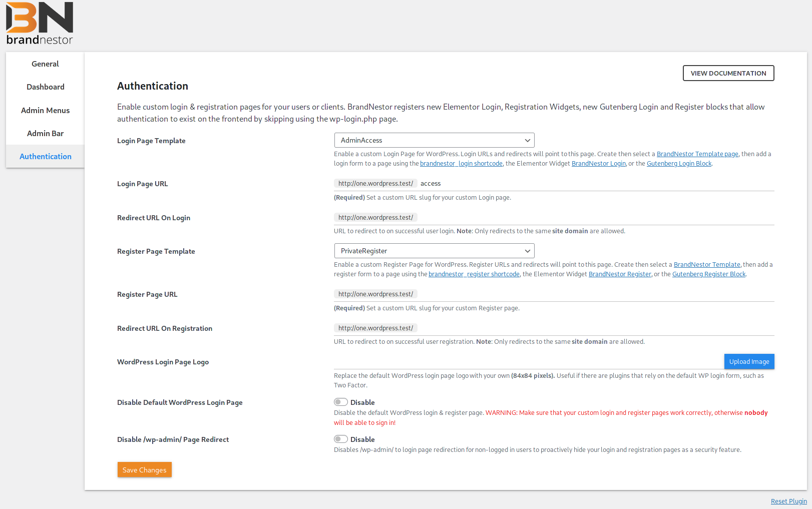Click the WordPress Login Page Logo field
This screenshot has height=509, width=812.
coord(529,362)
